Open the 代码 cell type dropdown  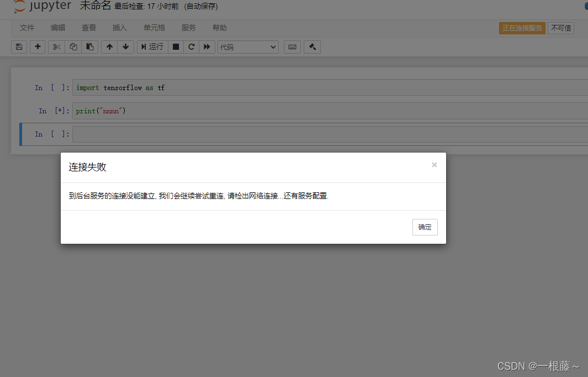[x=248, y=47]
